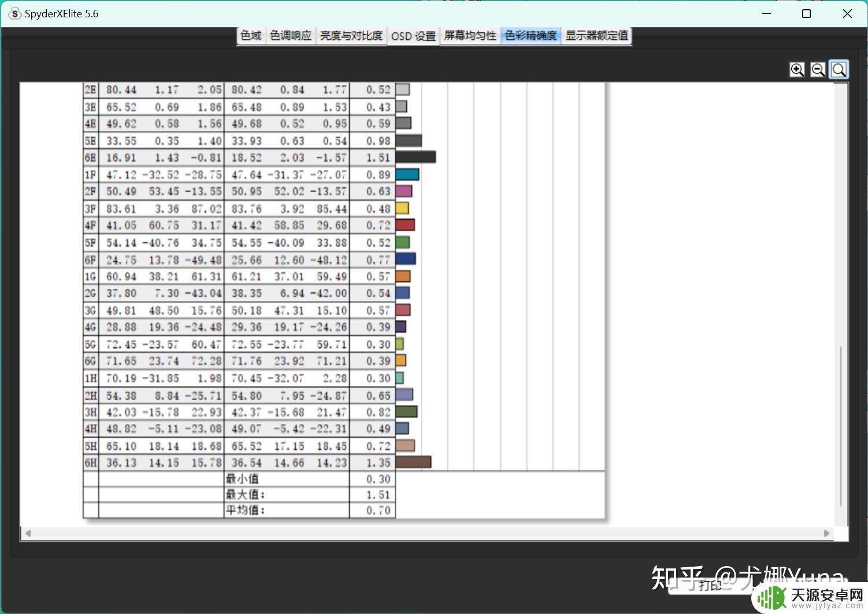Click the 2H lavender color bar

click(x=404, y=395)
